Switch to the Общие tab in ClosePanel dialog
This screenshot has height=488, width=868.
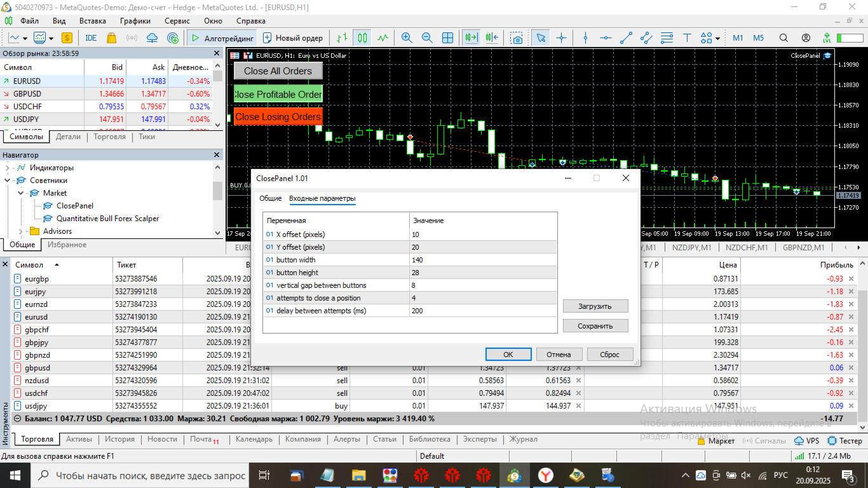coord(270,199)
